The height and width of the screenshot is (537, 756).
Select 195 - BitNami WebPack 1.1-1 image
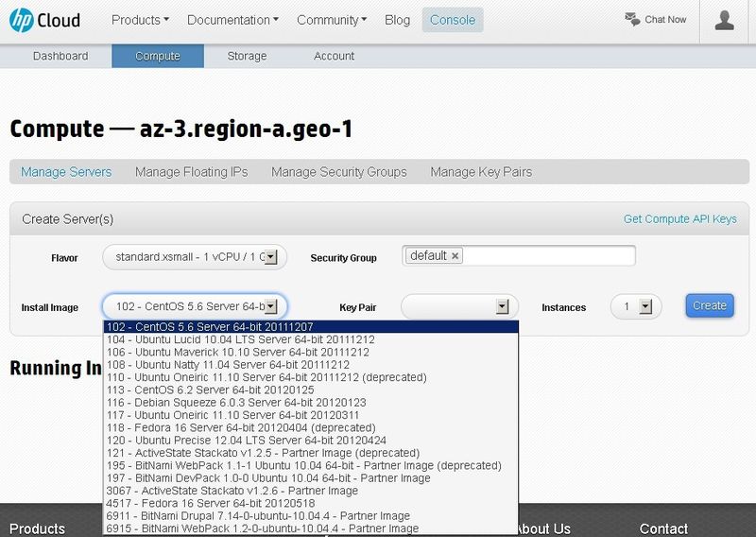point(311,465)
